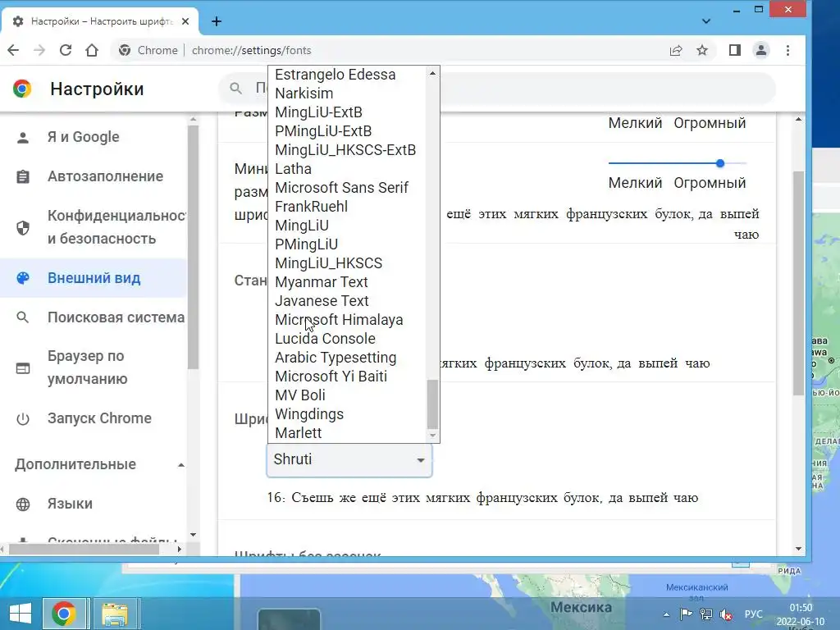Click the font list scrollbar thumb
840x630 pixels.
click(x=432, y=404)
